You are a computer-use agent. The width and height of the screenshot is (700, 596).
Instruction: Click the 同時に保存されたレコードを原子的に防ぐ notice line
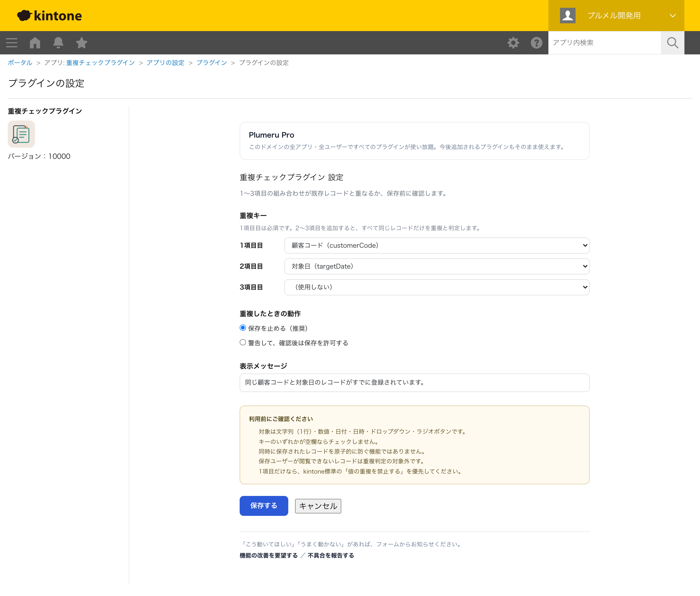pos(342,451)
